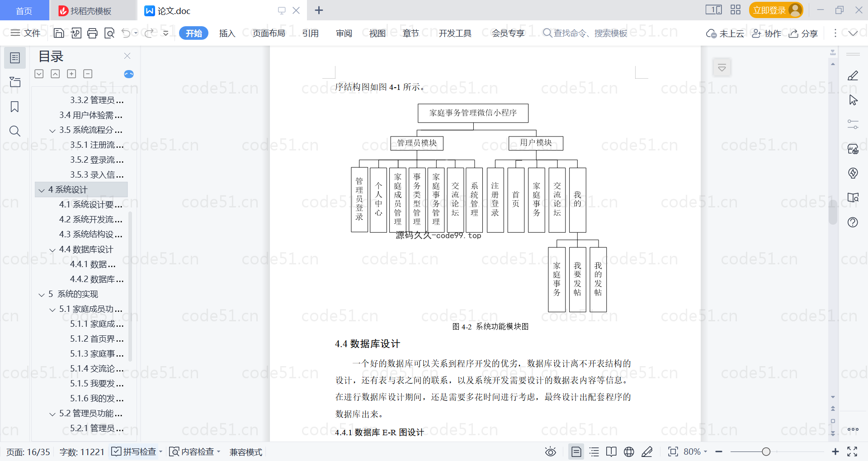Viewport: 868px width, 461px height.
Task: Click the document vertical scrollbar thumb
Action: pyautogui.click(x=833, y=212)
